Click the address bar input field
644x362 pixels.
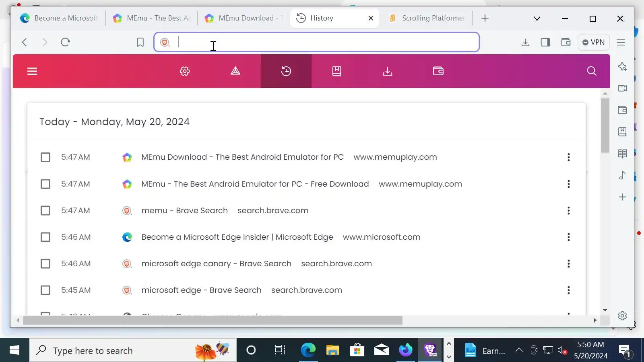316,42
